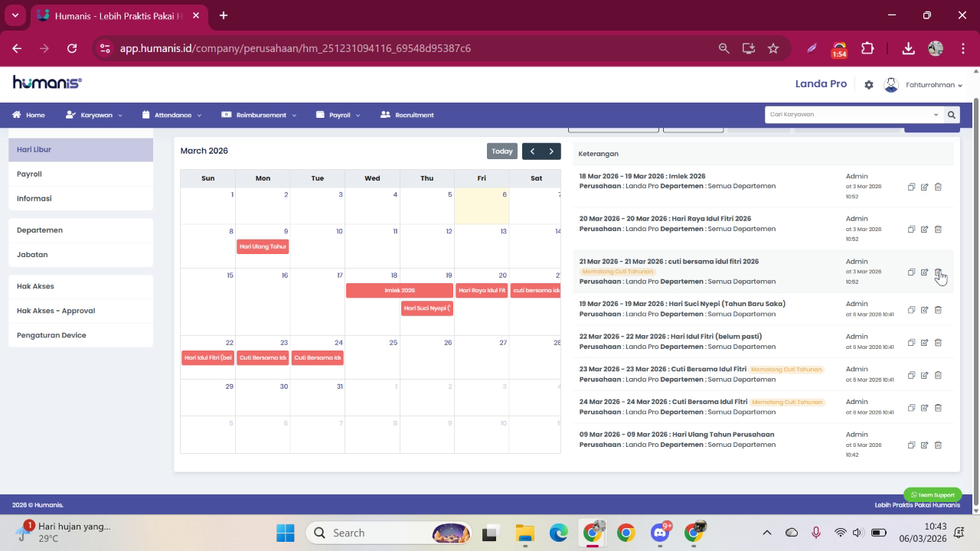
Task: Click the employee search magnifier button
Action: click(952, 115)
